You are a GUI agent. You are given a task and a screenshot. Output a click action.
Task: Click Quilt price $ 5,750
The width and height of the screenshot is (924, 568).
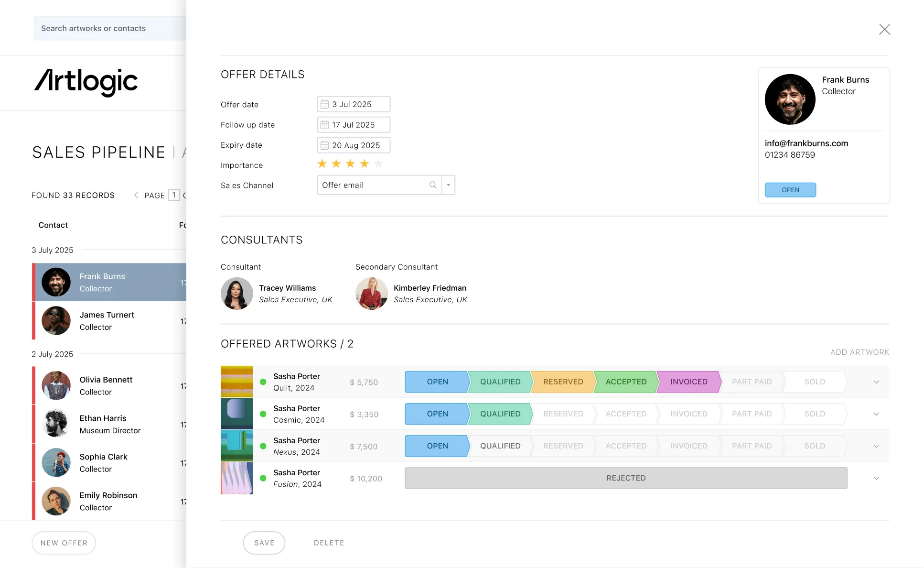click(x=364, y=382)
